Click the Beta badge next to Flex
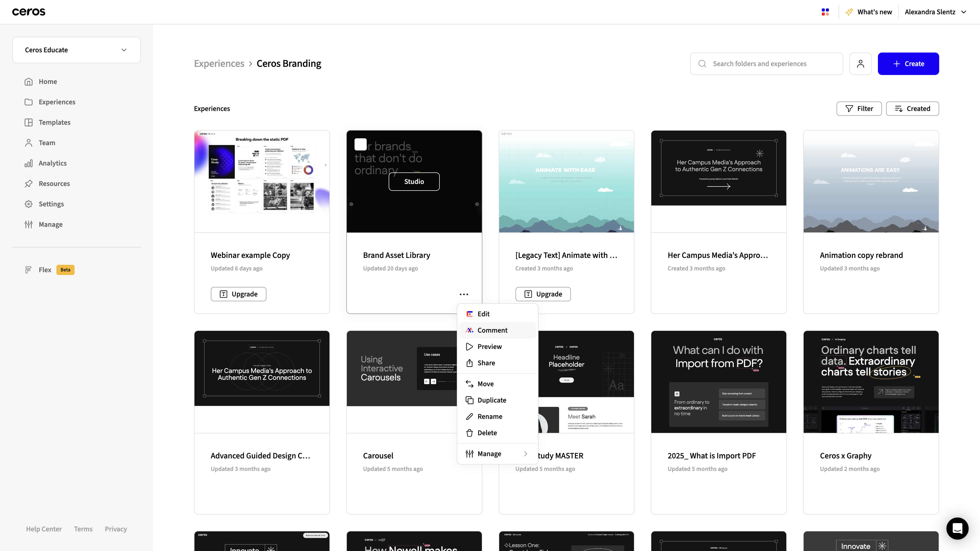The width and height of the screenshot is (980, 551). click(x=65, y=270)
